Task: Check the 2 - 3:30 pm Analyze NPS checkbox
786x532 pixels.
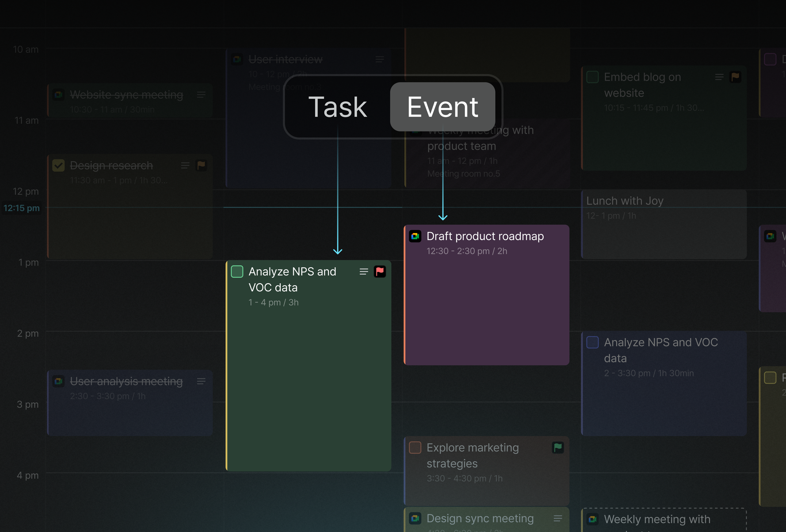Action: pos(592,342)
